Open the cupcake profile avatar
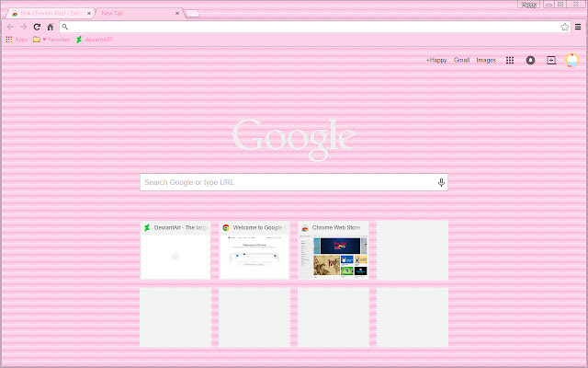 point(571,60)
